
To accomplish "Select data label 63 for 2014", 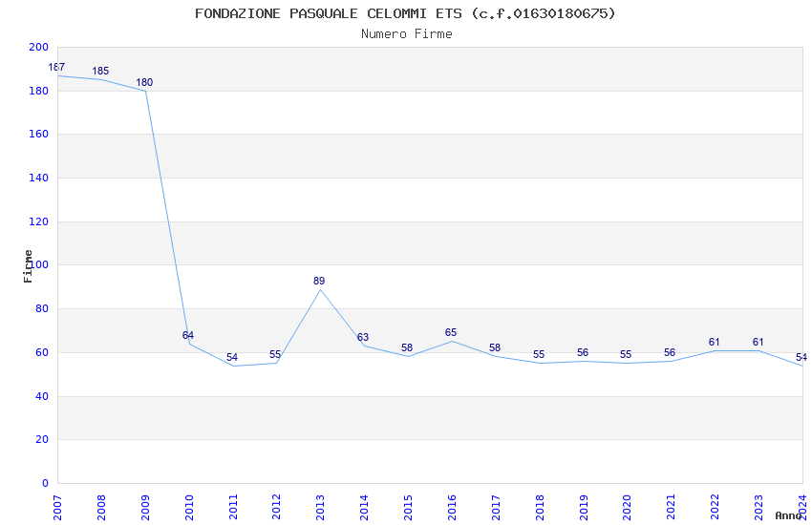I will (x=363, y=337).
